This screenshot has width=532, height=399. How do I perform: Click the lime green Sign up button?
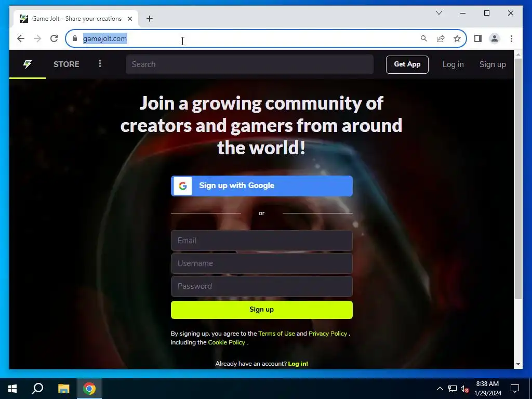[262, 310]
